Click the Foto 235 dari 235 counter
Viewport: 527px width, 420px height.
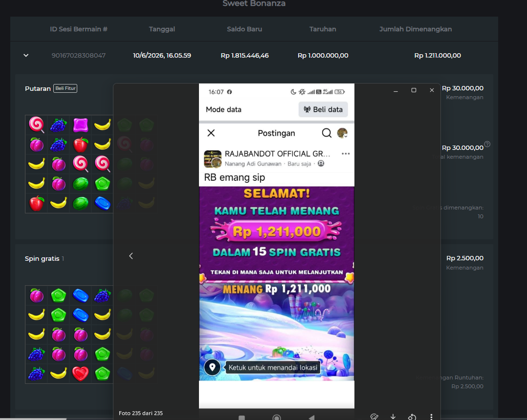point(141,413)
